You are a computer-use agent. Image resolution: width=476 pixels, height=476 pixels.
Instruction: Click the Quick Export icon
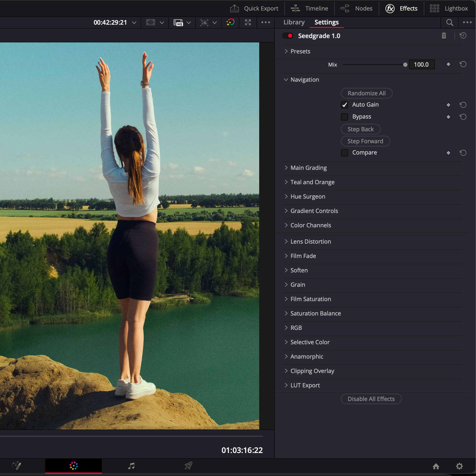pyautogui.click(x=234, y=8)
